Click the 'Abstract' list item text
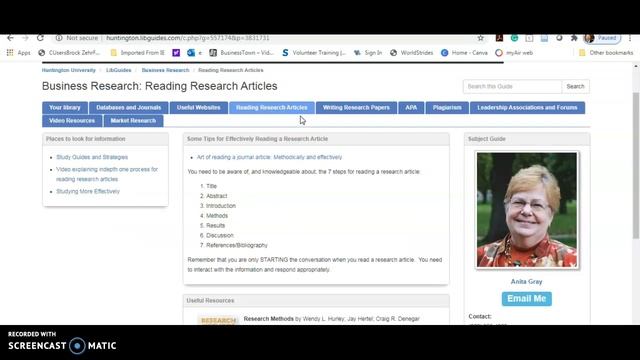Image resolution: width=640 pixels, height=360 pixels. tap(217, 196)
